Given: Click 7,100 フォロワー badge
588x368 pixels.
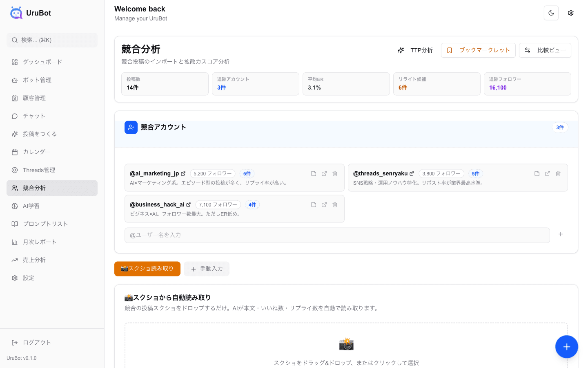Looking at the screenshot, I should [x=218, y=205].
